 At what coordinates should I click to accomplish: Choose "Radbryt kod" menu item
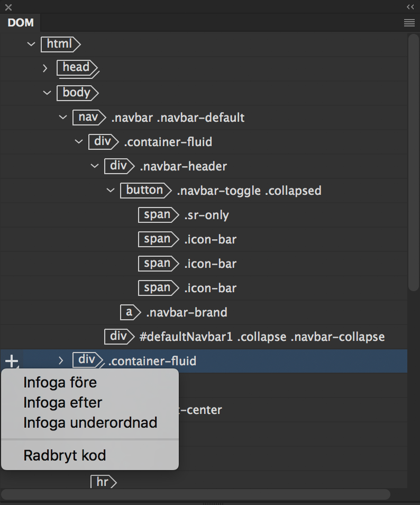point(65,455)
